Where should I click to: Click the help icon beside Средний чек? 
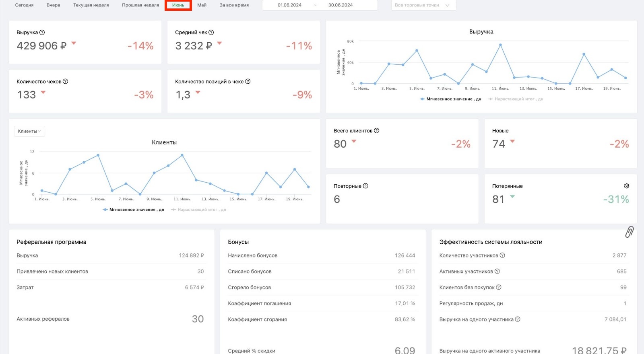(x=211, y=33)
